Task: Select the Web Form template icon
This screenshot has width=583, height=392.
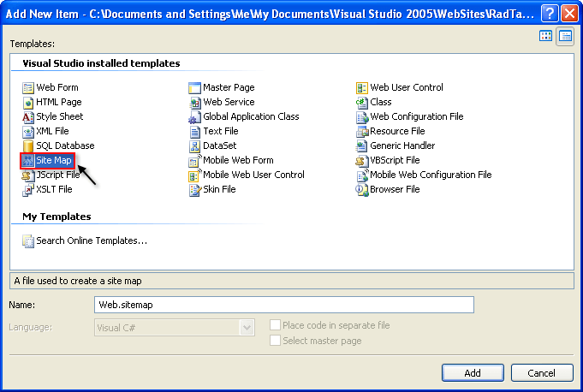Action: (x=28, y=87)
